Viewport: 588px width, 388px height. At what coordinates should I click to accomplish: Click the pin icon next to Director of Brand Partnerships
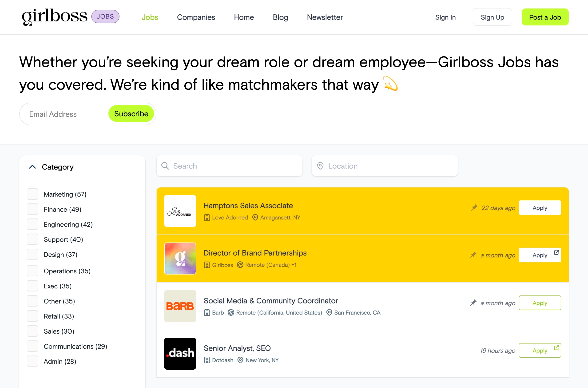[x=474, y=255]
